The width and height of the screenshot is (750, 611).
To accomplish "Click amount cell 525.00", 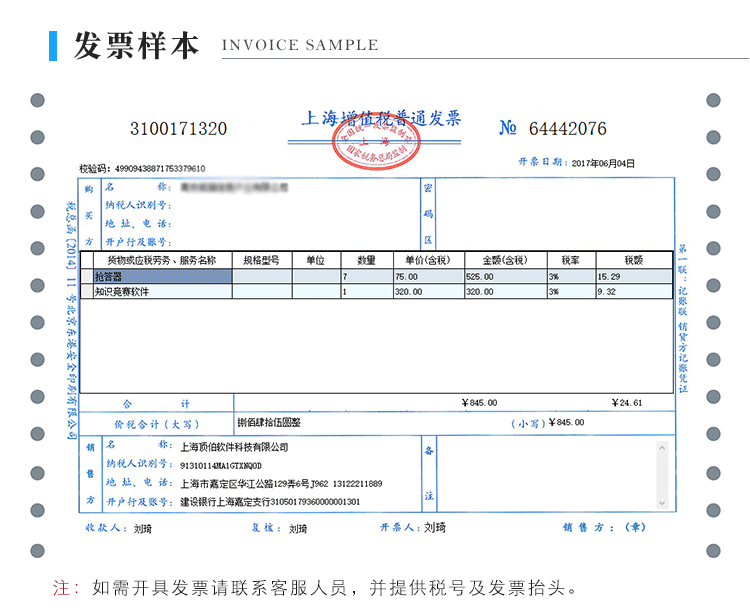I will [505, 276].
